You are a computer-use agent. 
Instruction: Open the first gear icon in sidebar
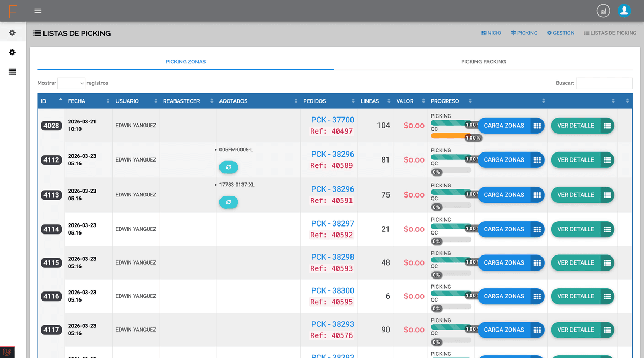pyautogui.click(x=12, y=33)
